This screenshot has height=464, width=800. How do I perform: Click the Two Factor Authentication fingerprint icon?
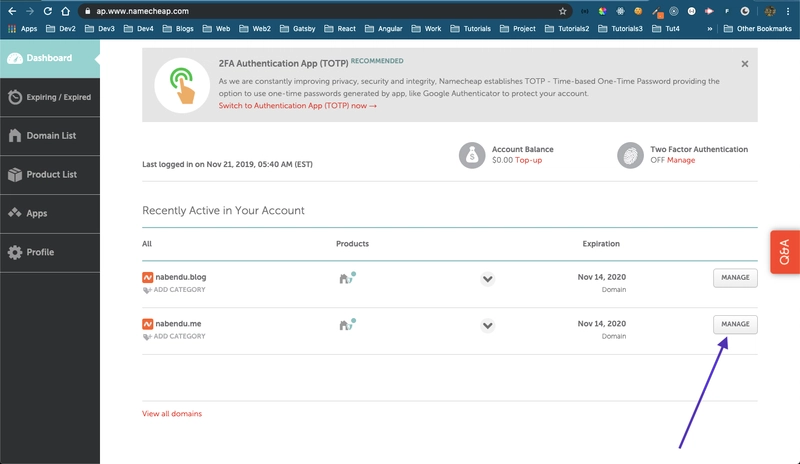630,155
